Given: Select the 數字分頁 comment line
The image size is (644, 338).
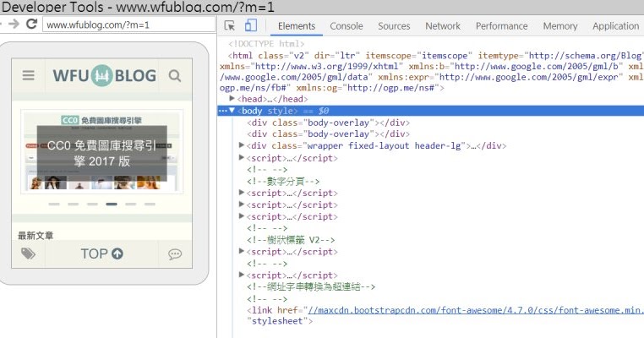Looking at the screenshot, I should pos(283,181).
